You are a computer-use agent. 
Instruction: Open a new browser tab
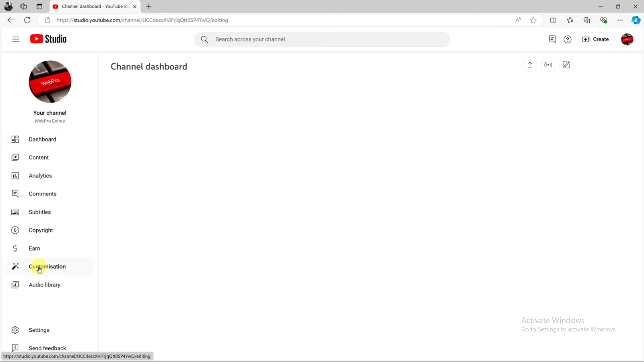(149, 6)
